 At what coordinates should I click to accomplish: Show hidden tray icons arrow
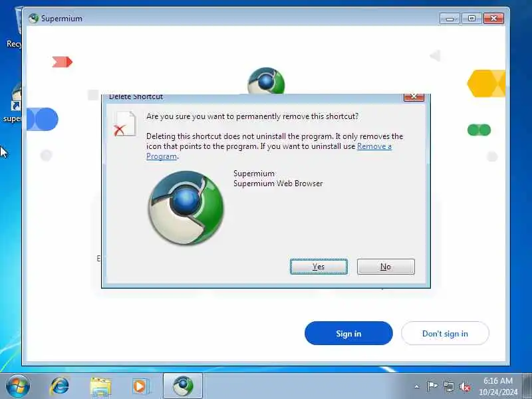(417, 386)
